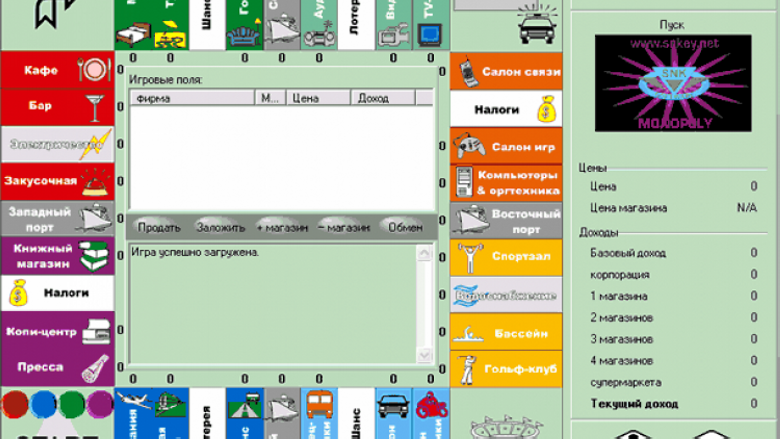
Task: Click the Кафе board cell
Action: pyautogui.click(x=58, y=70)
